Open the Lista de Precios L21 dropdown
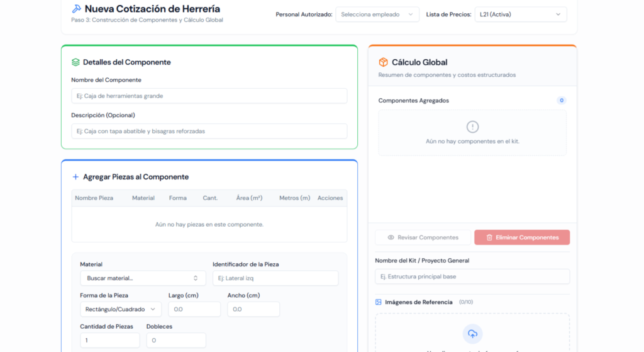Screen dimensions: 644x352 (520, 14)
